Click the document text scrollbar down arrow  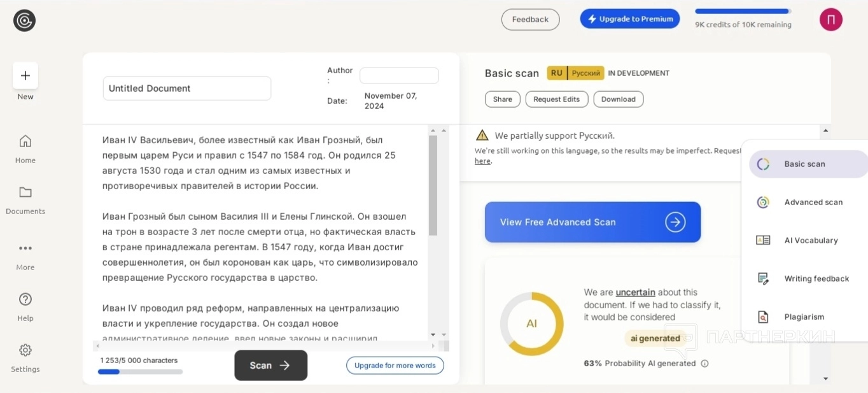[433, 334]
